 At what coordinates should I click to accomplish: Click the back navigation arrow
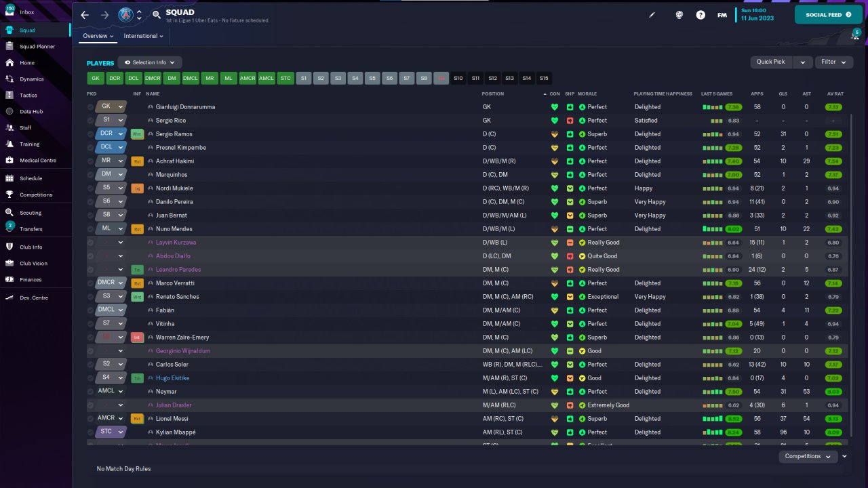[85, 15]
